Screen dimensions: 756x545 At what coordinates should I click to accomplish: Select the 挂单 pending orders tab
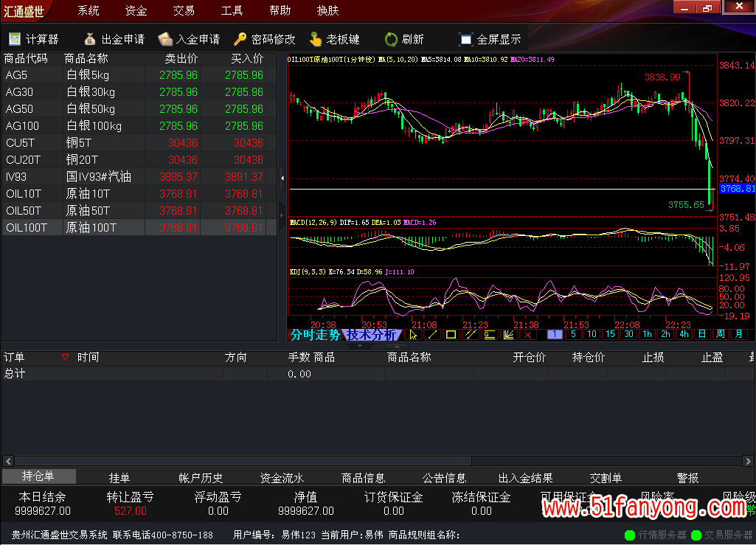point(119,478)
